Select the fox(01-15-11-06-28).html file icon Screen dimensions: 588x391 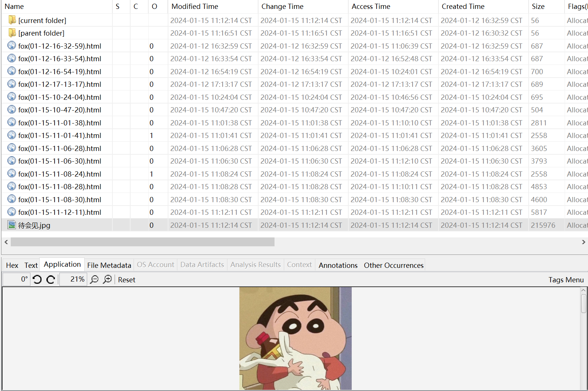[x=12, y=148]
